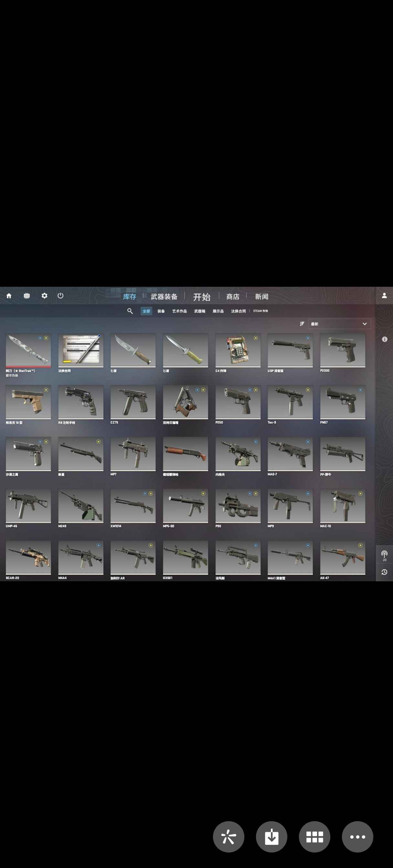393x868 pixels.
Task: Select the USP 消音版 pistol item
Action: tap(290, 353)
